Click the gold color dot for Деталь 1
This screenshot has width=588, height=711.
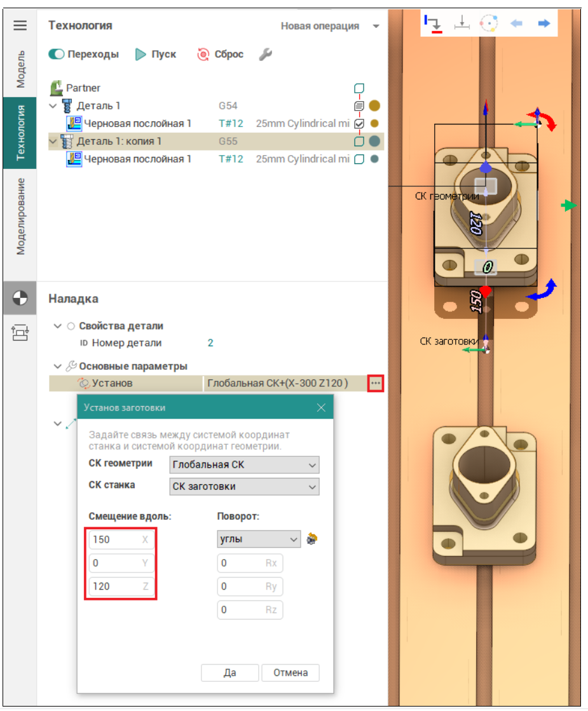pos(374,105)
